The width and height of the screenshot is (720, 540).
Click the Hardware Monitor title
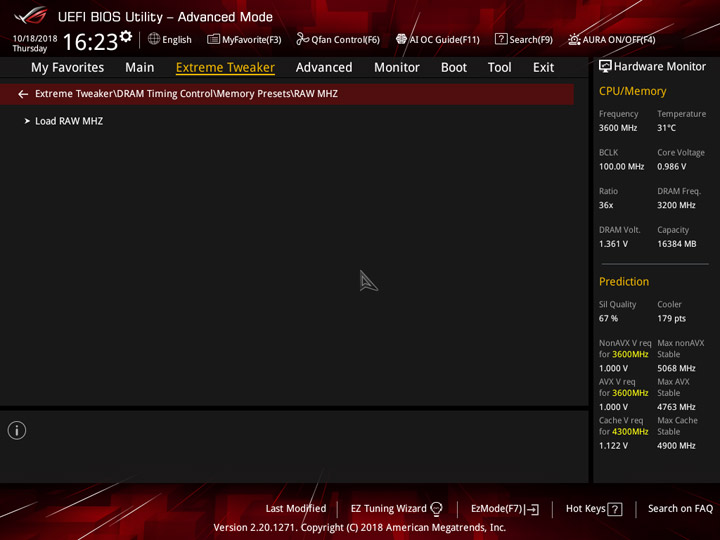point(659,67)
